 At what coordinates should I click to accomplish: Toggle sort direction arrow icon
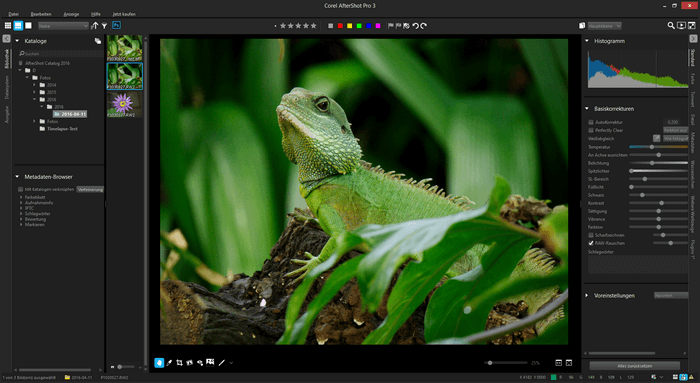click(x=94, y=26)
